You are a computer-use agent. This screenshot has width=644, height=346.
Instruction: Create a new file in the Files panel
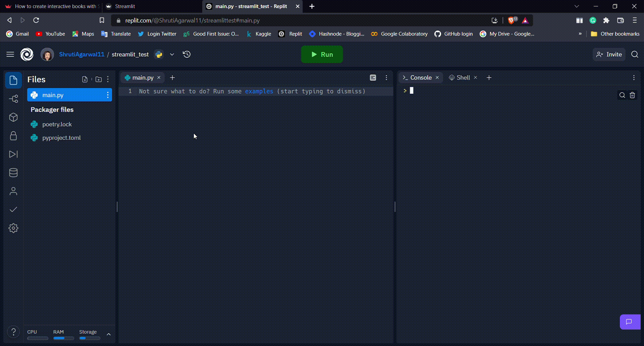click(x=85, y=79)
